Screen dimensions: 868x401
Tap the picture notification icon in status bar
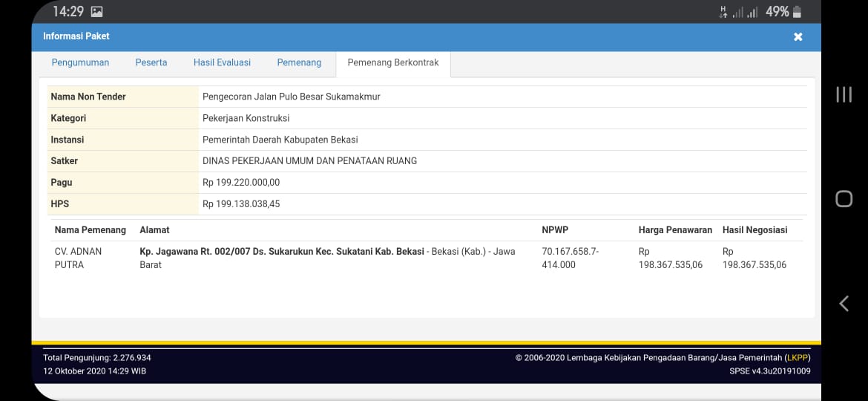(97, 12)
